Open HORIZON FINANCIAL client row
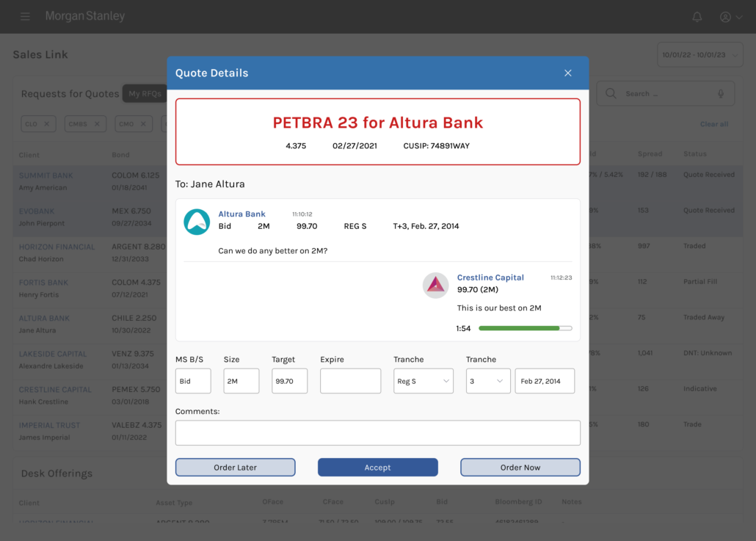Viewport: 756px width, 541px height. [x=57, y=247]
